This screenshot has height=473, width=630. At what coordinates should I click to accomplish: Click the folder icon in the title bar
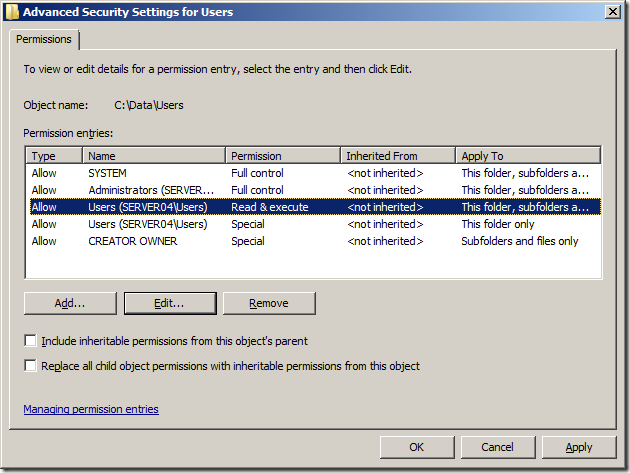11,12
